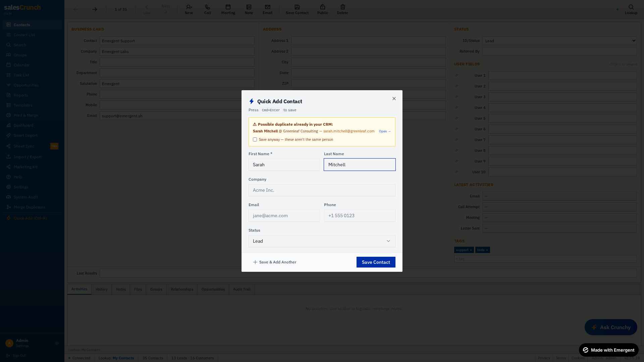Click the Email field in Quick Add
This screenshot has width=644, height=362.
tap(284, 216)
